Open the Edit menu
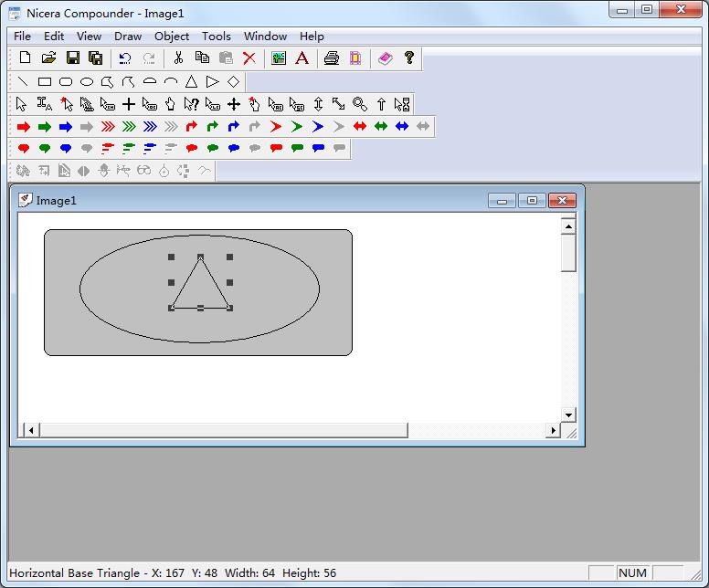This screenshot has width=709, height=588. click(54, 37)
